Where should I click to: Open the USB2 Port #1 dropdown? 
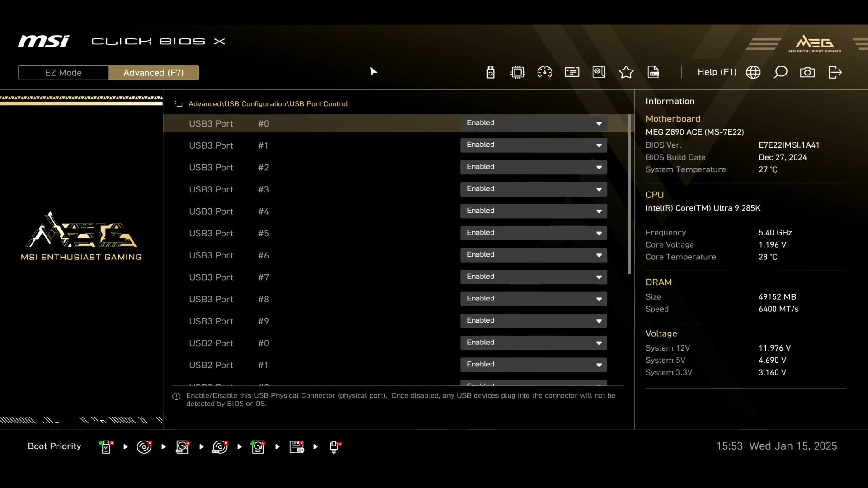533,365
